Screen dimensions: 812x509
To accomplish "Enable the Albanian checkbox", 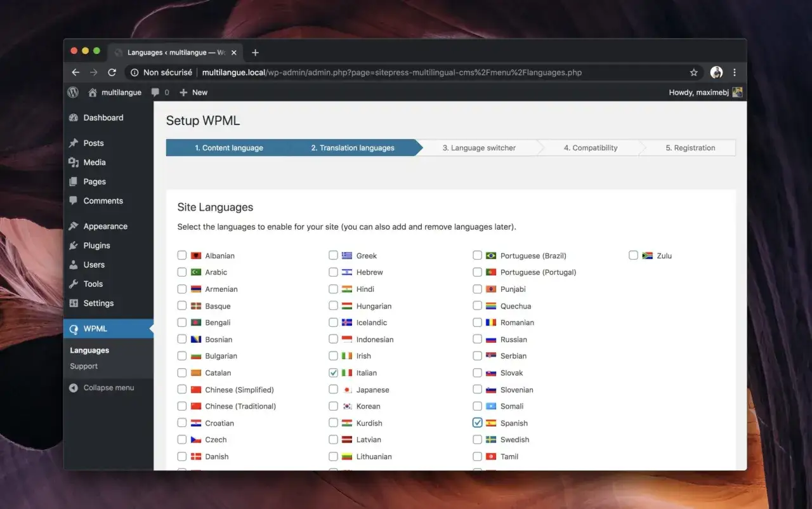I will coord(182,255).
